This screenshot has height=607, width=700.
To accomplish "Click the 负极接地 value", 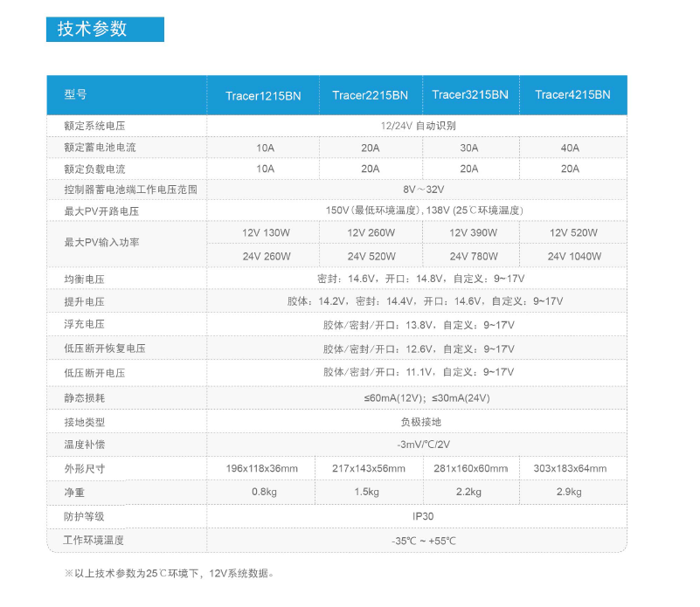I will [420, 422].
